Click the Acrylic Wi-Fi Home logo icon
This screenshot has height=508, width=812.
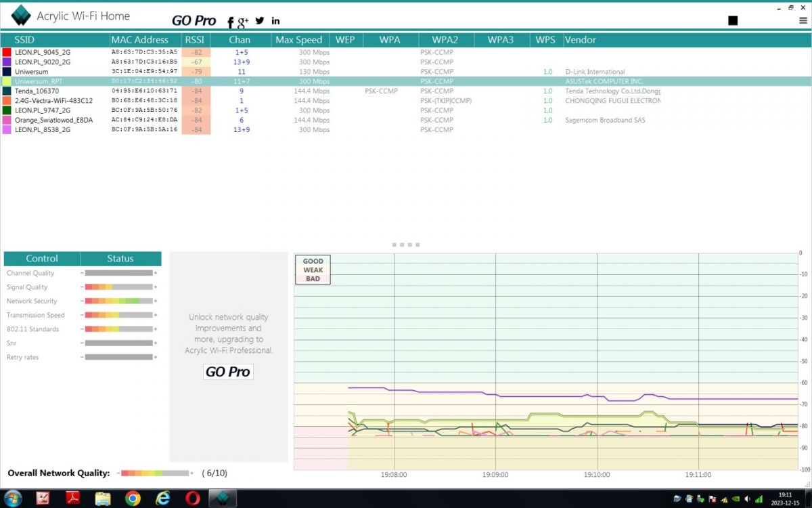[21, 16]
